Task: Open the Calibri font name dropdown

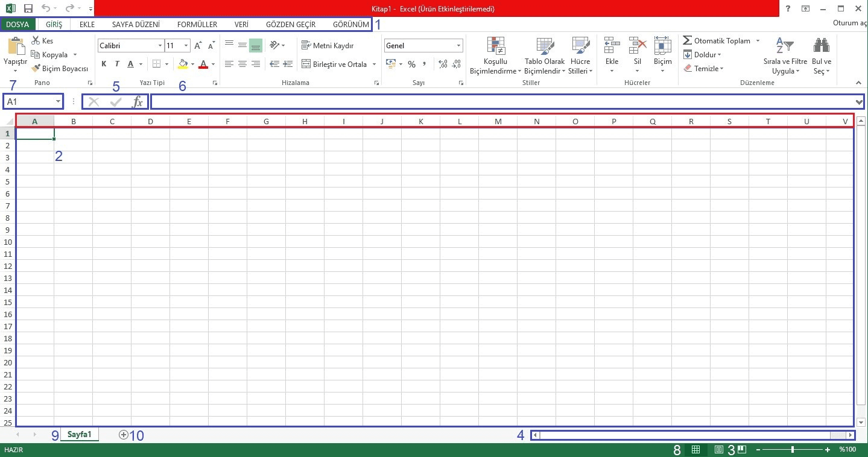Action: click(160, 46)
